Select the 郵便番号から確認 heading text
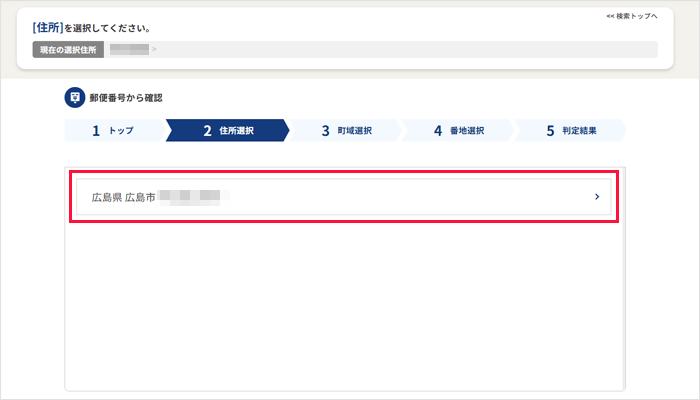700x400 pixels. coord(126,98)
